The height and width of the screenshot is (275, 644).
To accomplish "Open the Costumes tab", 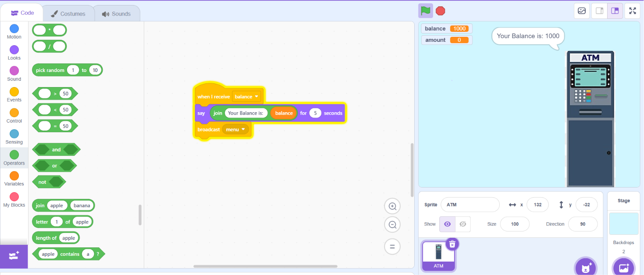I will 68,14.
